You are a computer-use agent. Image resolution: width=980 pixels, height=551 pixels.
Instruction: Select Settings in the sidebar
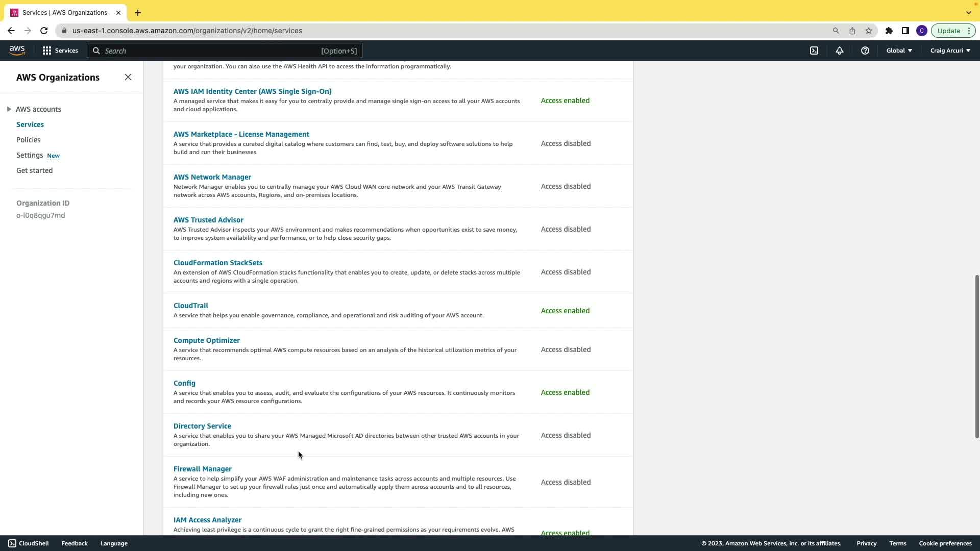30,155
